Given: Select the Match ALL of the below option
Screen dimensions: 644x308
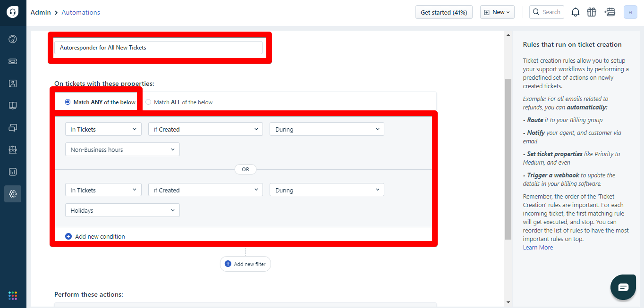Looking at the screenshot, I should 179,102.
